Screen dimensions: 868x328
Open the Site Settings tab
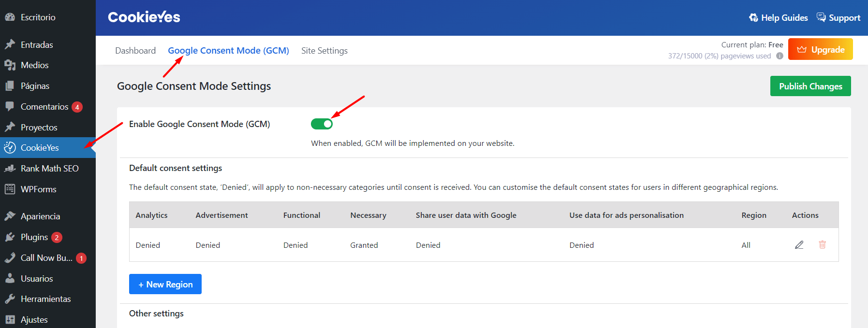[324, 50]
